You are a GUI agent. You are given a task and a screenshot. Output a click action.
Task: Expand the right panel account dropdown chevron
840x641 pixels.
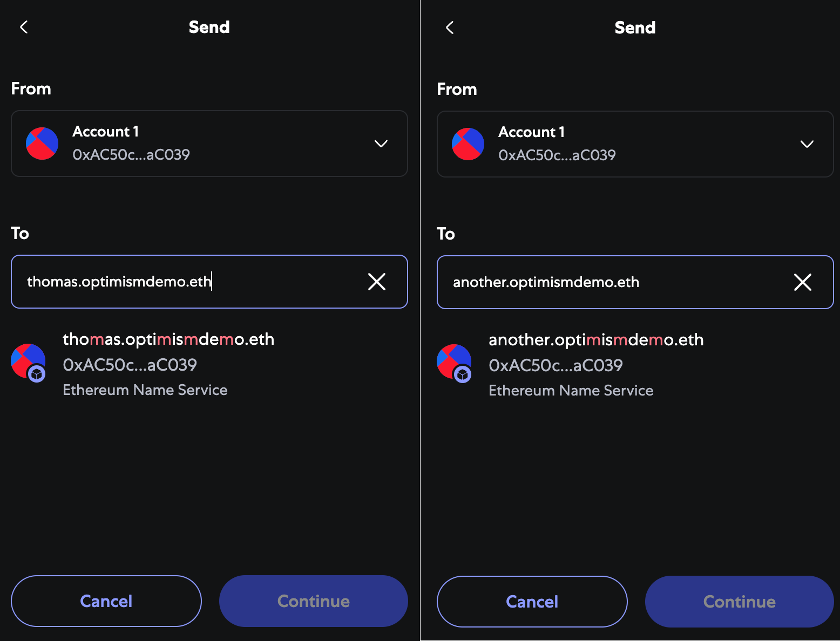(807, 144)
